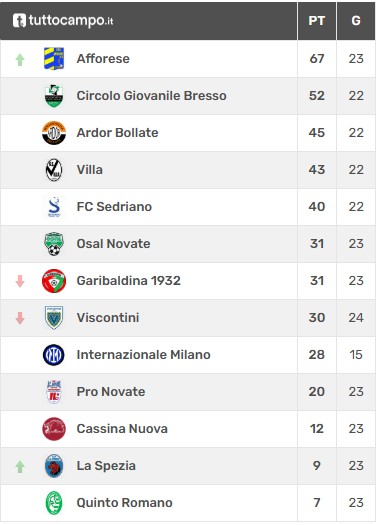Click the Villa club logo
The height and width of the screenshot is (525, 376).
pos(54,170)
